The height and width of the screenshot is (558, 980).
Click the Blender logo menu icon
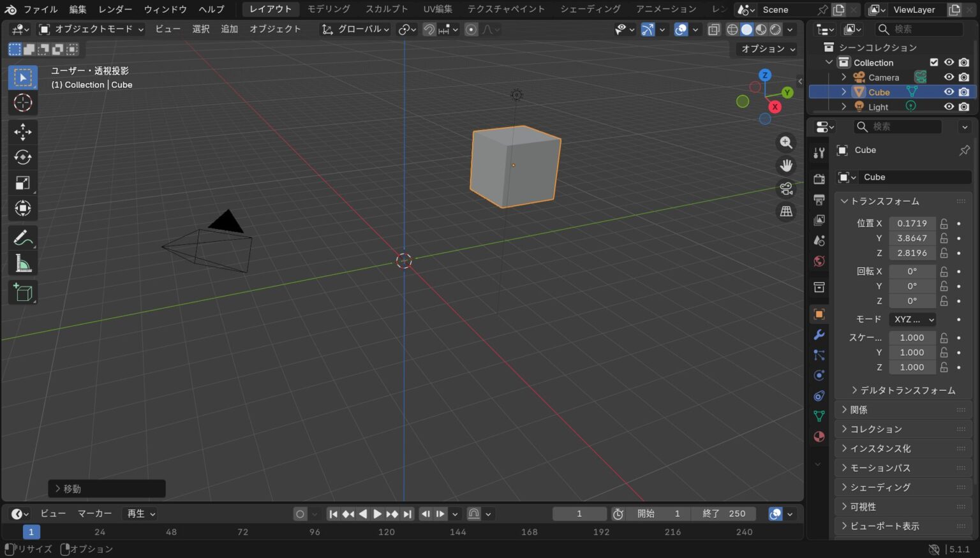click(11, 10)
